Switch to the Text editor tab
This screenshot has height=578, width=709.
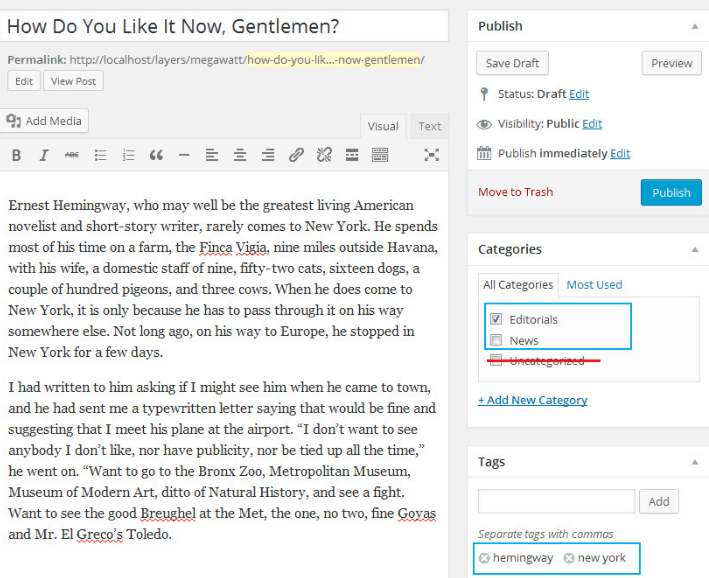point(430,126)
